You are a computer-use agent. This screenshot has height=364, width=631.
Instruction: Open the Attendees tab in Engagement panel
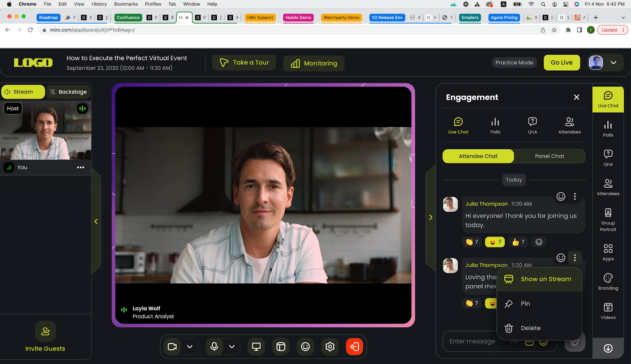[x=569, y=126]
